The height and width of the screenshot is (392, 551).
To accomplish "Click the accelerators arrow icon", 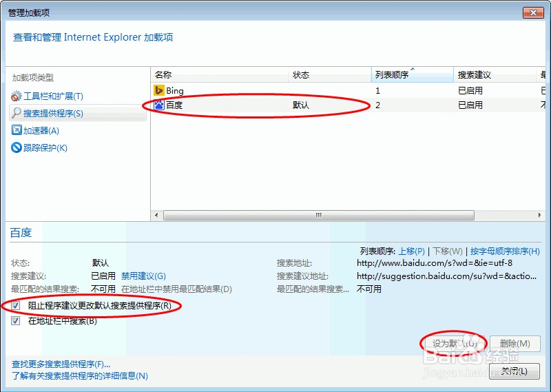I will coord(16,130).
